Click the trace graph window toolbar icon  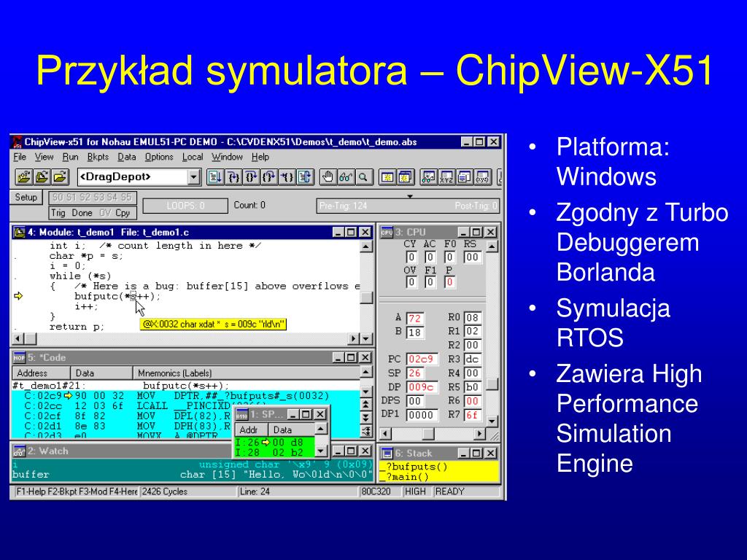coord(428,178)
